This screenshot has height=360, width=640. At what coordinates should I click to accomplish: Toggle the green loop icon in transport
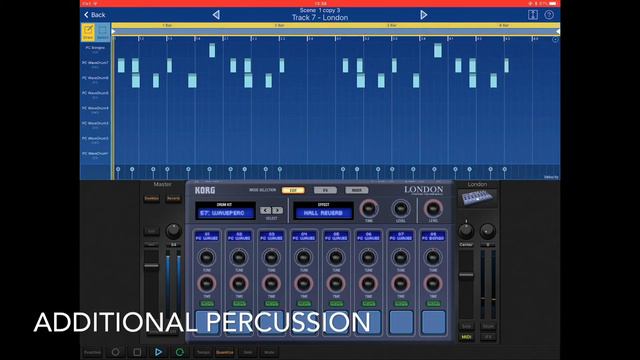point(180,352)
